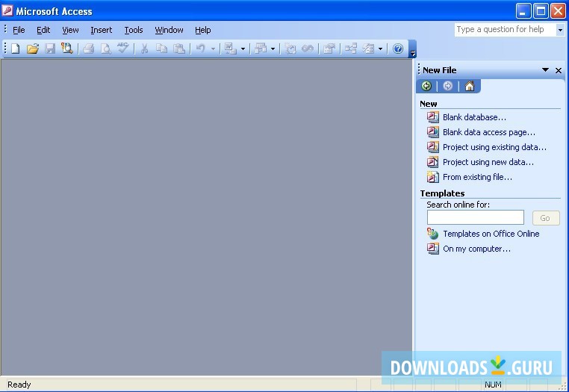This screenshot has height=392, width=569.
Task: Click the Relationships toolbar icon
Action: 350,49
